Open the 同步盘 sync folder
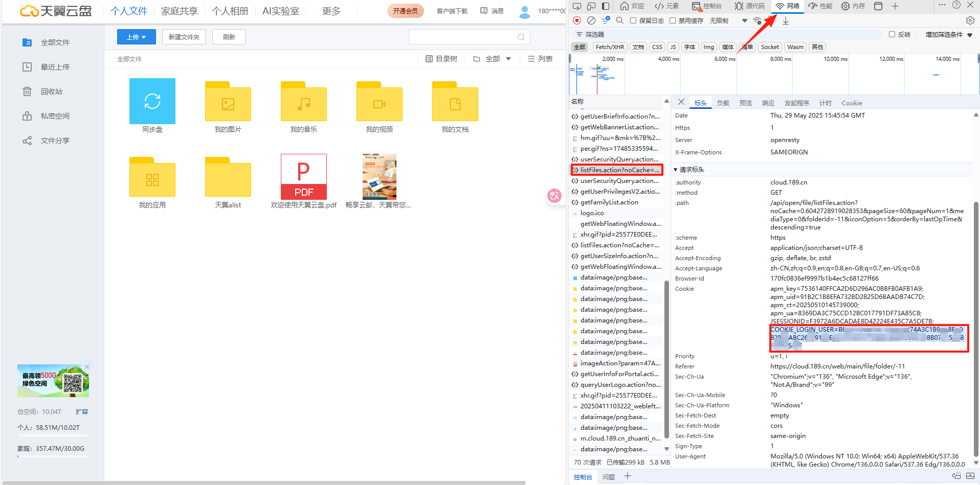Screen dimensions: 980x485 pos(152,106)
